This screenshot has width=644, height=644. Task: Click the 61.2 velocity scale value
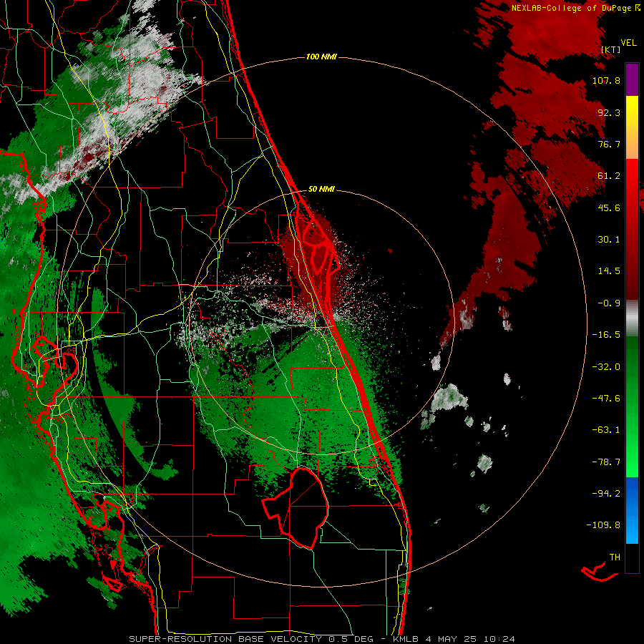(x=609, y=176)
